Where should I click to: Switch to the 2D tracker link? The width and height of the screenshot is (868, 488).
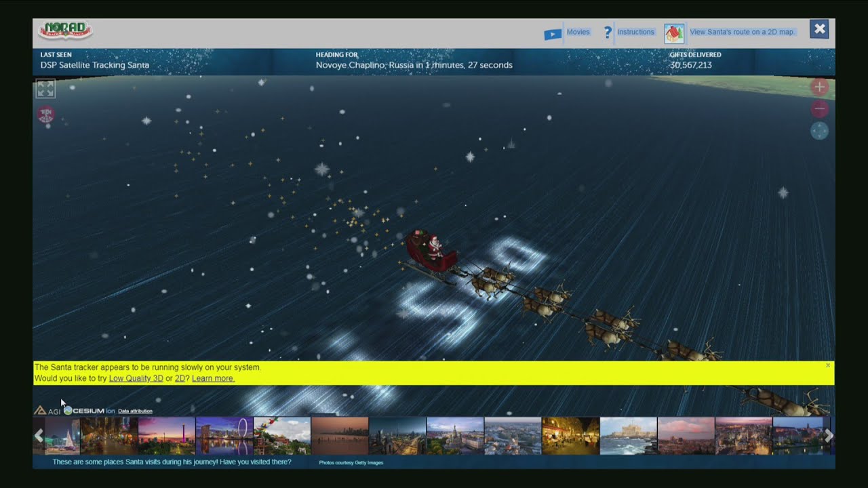(180, 378)
